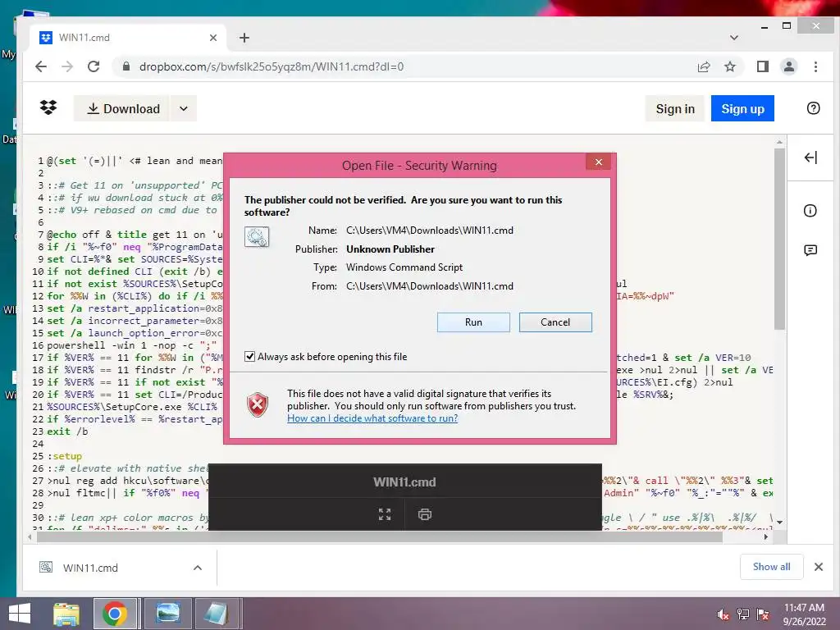Click Chrome icon in the taskbar
The height and width of the screenshot is (630, 840).
click(x=115, y=614)
